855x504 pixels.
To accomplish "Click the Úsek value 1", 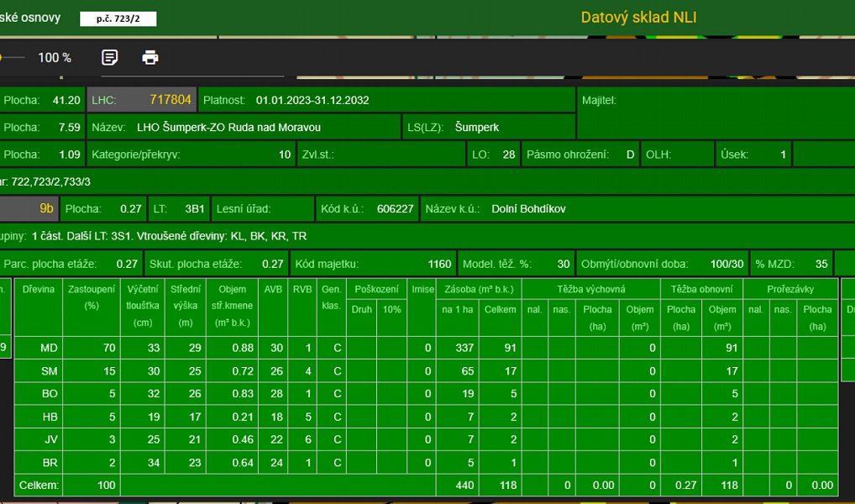I will [783, 155].
